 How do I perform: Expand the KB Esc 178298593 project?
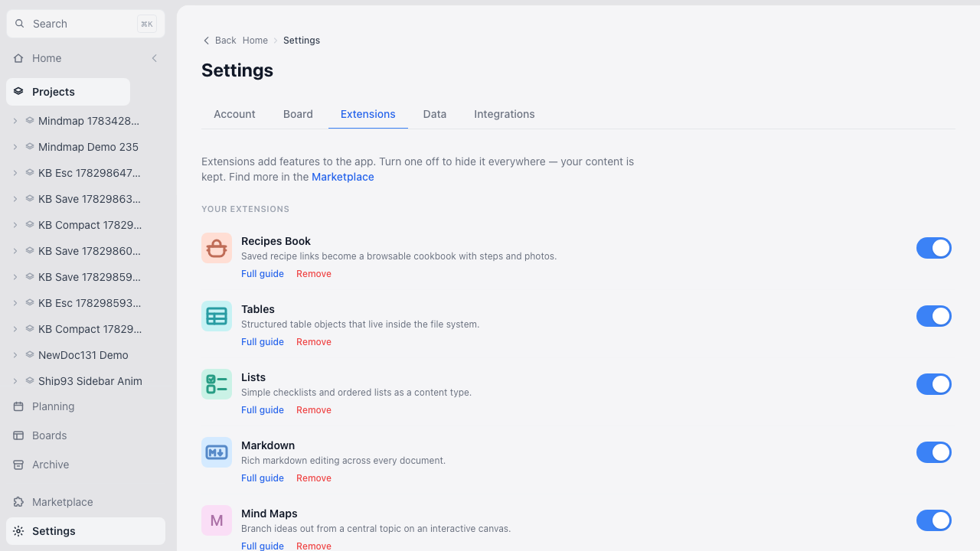coord(15,303)
